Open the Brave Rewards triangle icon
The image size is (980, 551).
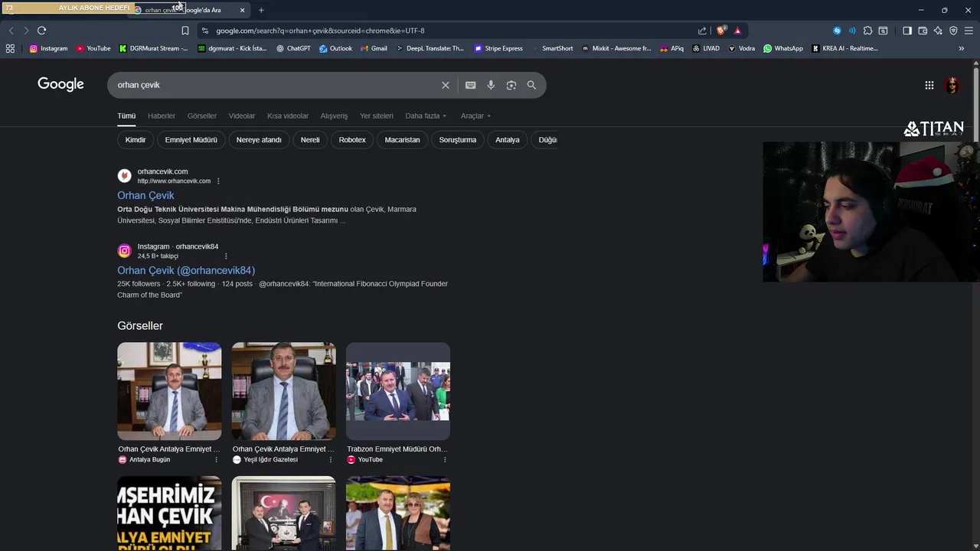[737, 31]
